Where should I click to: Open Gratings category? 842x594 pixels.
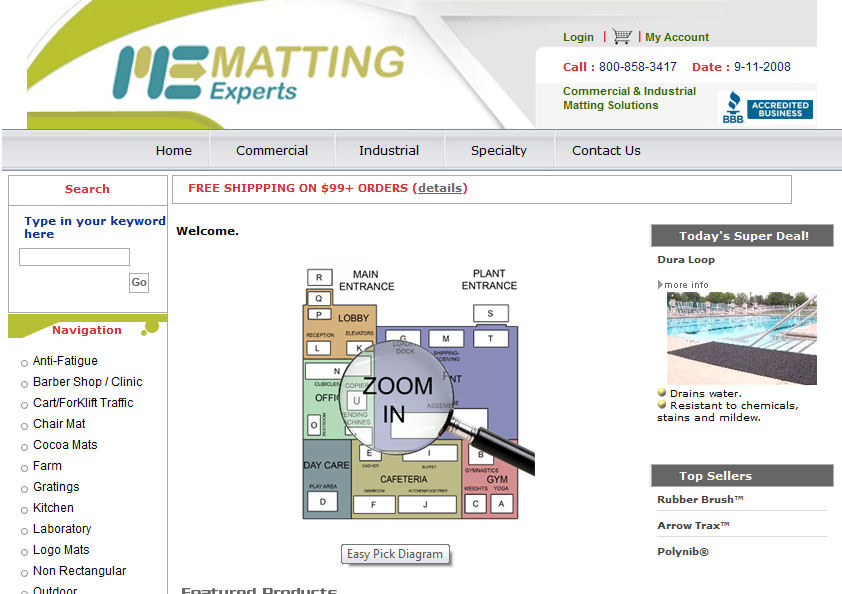[x=56, y=487]
